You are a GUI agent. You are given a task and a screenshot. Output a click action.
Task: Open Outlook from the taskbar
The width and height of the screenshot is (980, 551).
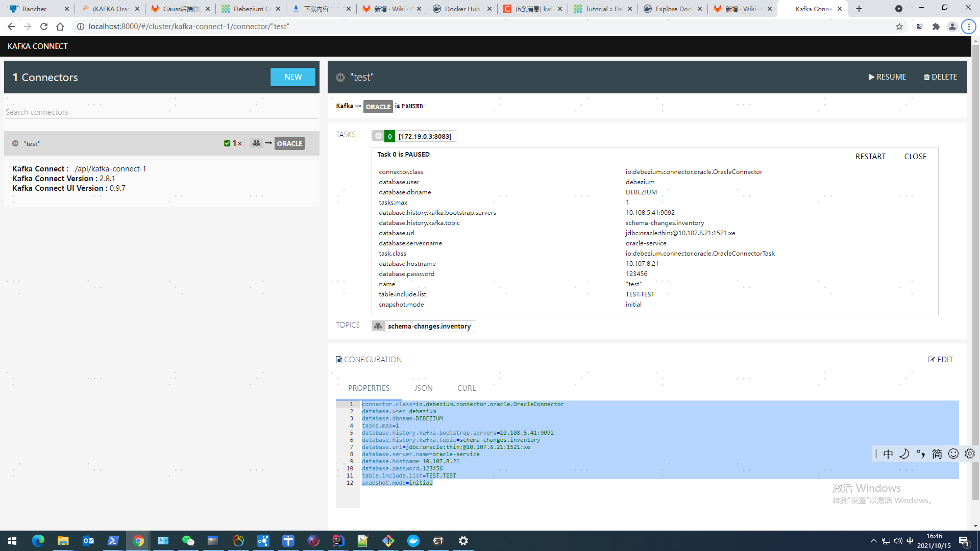[88, 541]
